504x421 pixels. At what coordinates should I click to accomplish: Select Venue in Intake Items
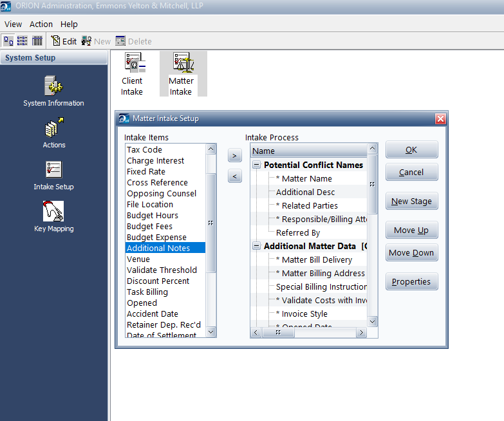tap(165, 259)
